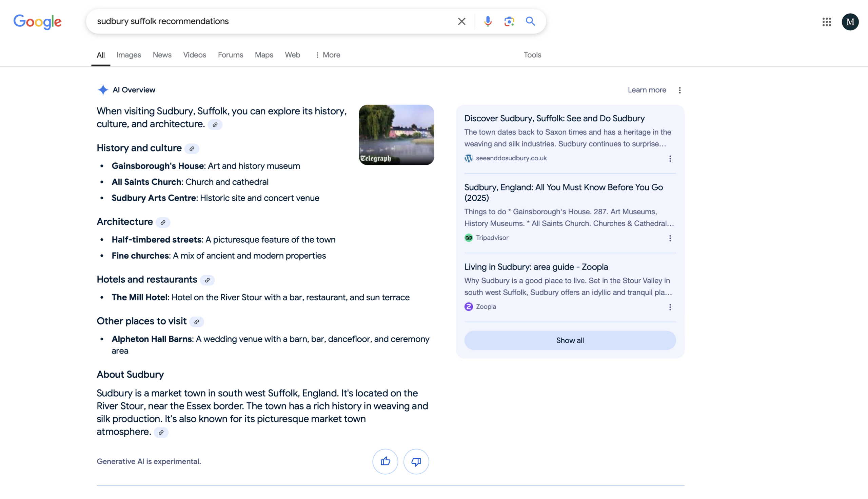868x499 pixels.
Task: Switch to the Videos tab
Action: click(194, 55)
